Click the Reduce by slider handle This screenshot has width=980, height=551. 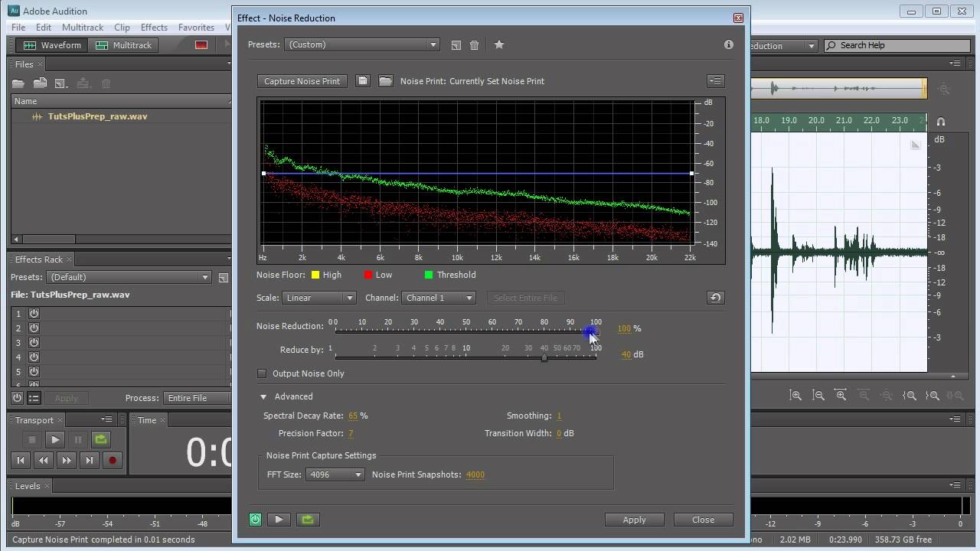click(x=544, y=357)
